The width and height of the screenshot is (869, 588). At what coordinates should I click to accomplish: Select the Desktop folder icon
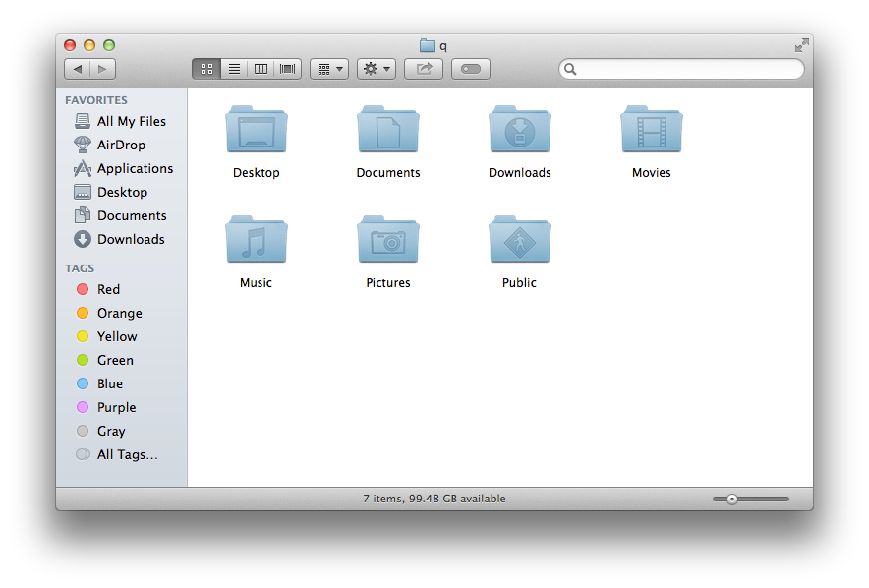256,130
